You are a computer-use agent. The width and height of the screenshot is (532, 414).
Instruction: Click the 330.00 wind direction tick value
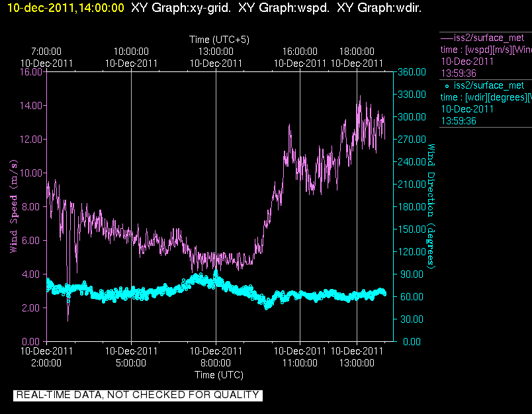pos(412,95)
